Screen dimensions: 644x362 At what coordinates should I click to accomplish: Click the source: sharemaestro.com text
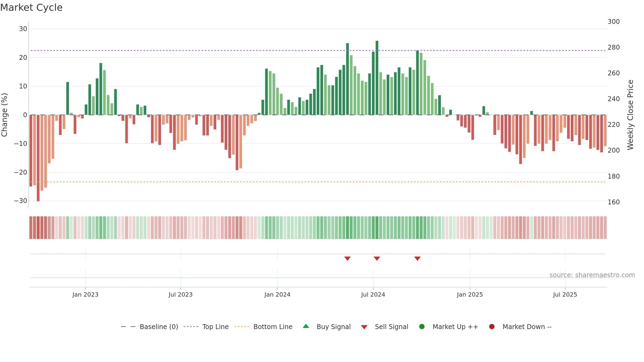592,275
